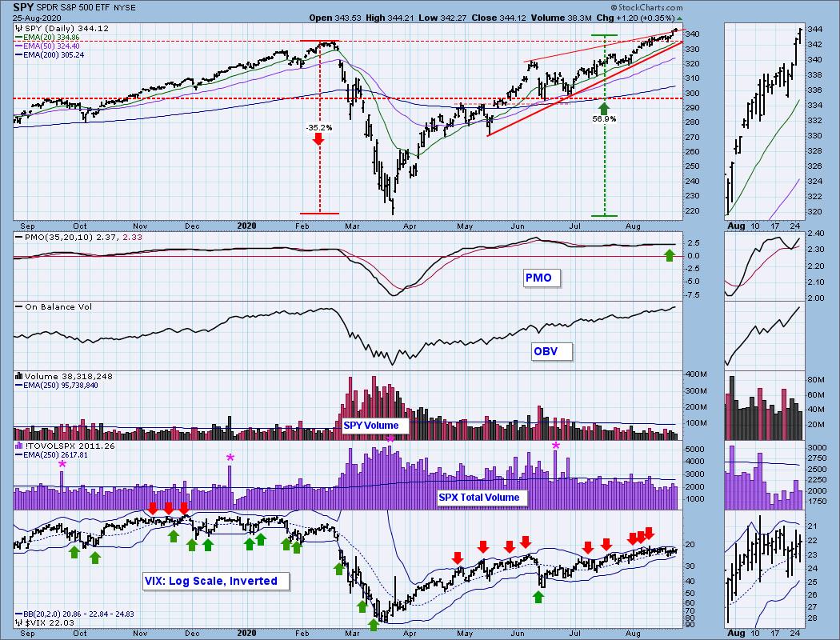
Task: Click the 2020 year label on the top date axis
Action: click(246, 226)
